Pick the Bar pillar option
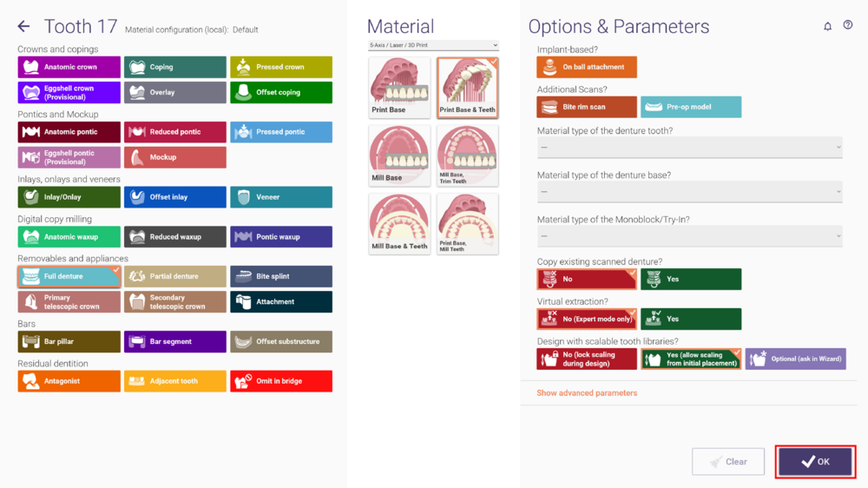Image resolution: width=868 pixels, height=488 pixels. click(x=69, y=342)
